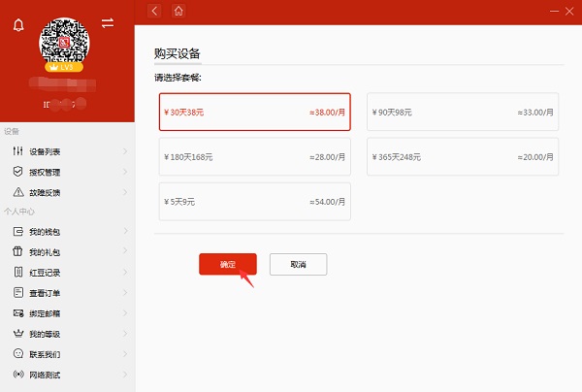Expand chevron next to 红豆记录

coord(125,272)
